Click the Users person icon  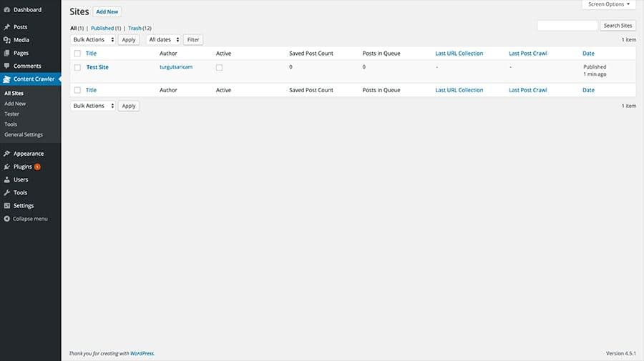[7, 179]
